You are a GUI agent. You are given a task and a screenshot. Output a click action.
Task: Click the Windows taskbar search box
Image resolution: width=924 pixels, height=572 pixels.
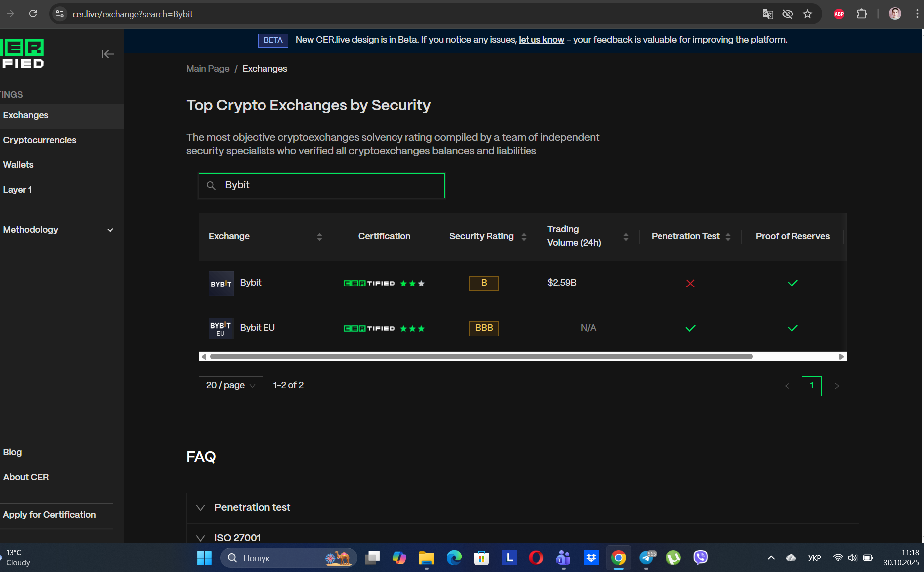[288, 558]
